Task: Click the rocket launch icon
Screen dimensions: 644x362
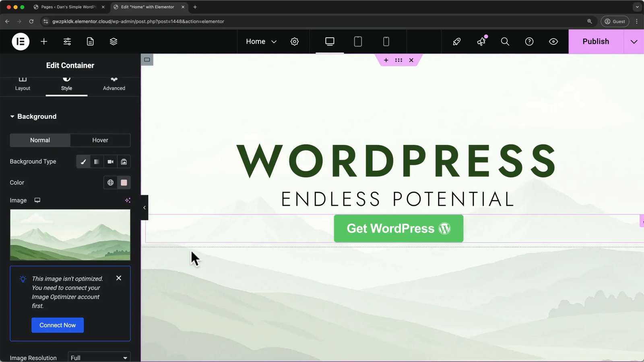Action: [457, 41]
